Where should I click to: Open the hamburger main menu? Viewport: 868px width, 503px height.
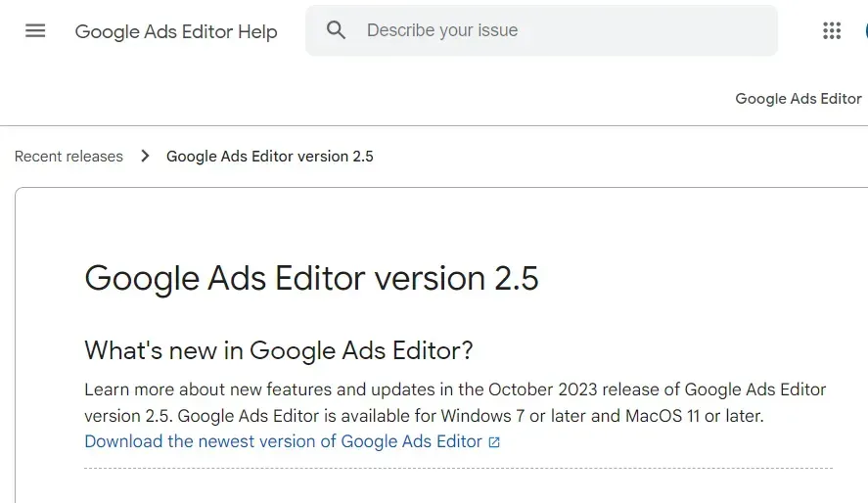coord(35,31)
